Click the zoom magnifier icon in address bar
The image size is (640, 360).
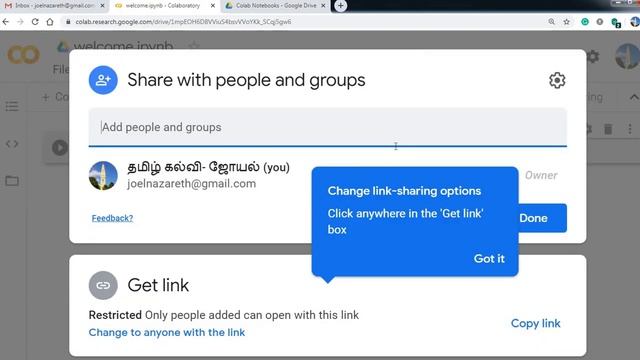pyautogui.click(x=551, y=22)
